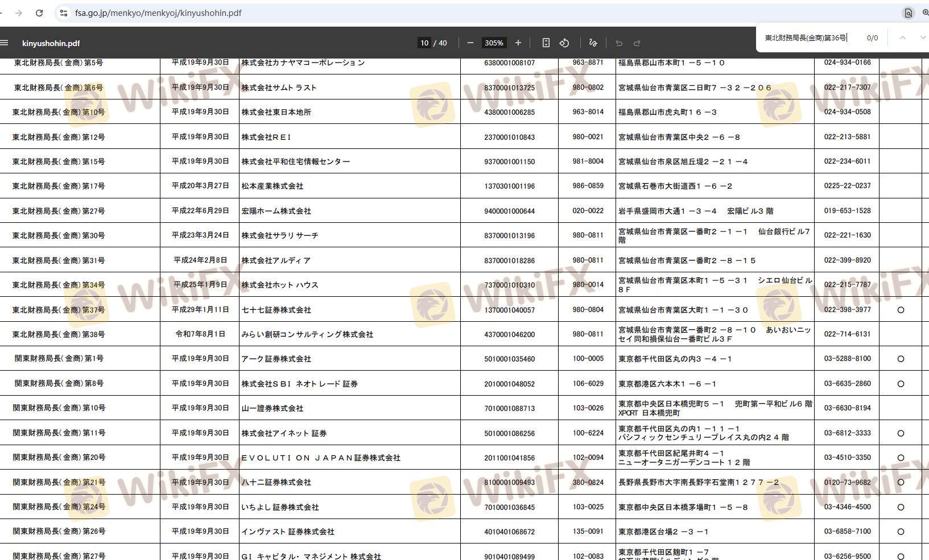Edit the page number field showing 10
Image resolution: width=929 pixels, height=560 pixels.
click(424, 43)
